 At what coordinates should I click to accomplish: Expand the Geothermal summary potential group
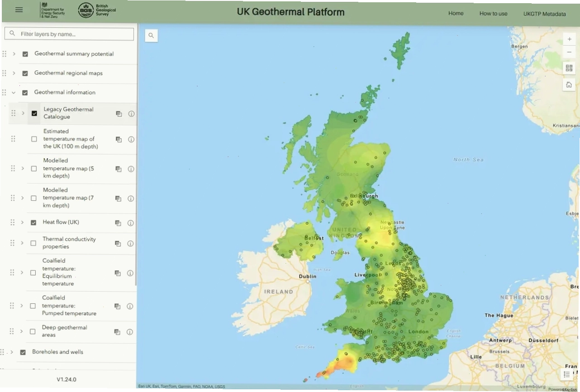[x=14, y=54]
